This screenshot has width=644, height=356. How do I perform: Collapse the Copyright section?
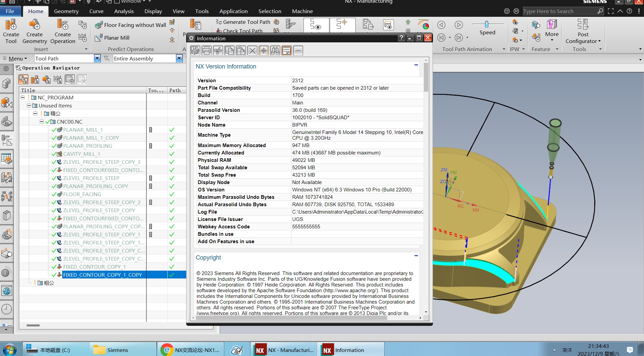coord(416,256)
